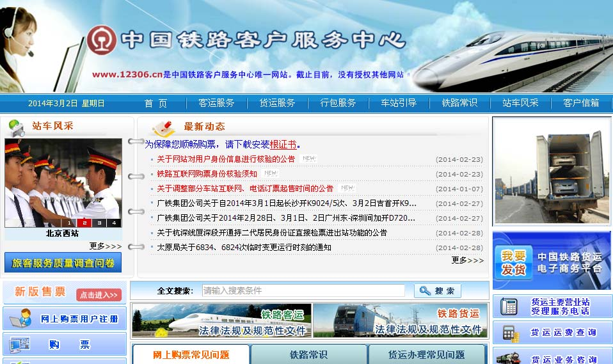Image resolution: width=613 pixels, height=364 pixels.
Task: Open the 广州东-深圳间加开D720 announcement
Action: [286, 218]
